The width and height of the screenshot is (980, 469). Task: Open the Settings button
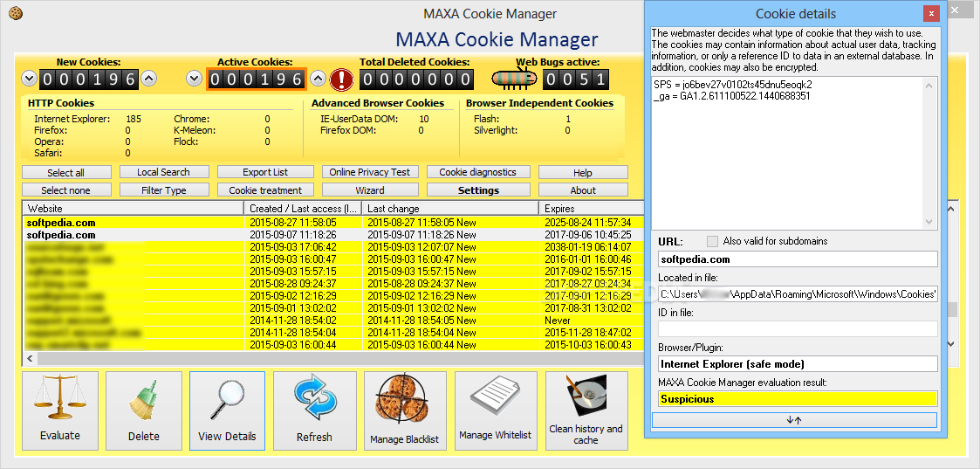pyautogui.click(x=478, y=190)
